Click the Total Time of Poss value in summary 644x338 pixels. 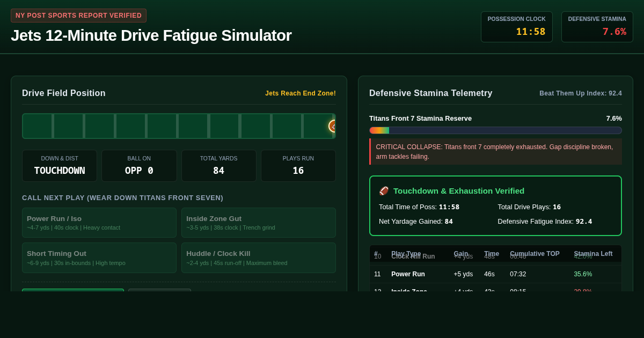click(x=449, y=207)
